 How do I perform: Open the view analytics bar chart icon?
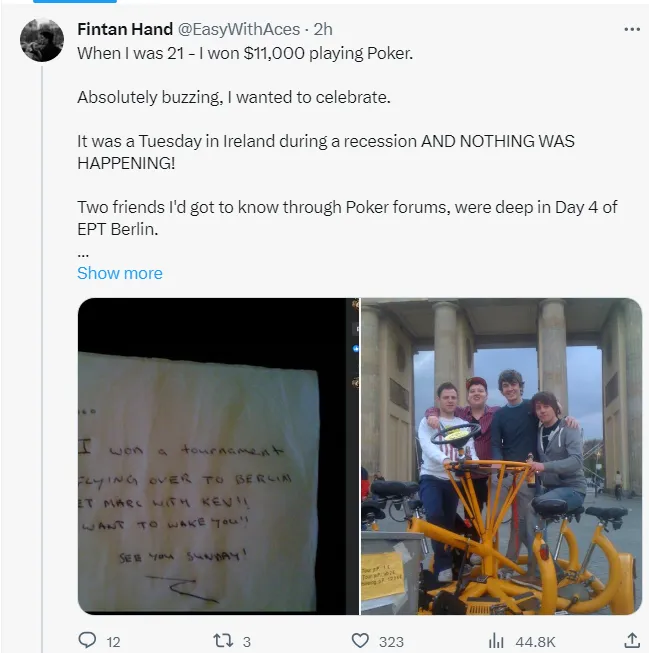coord(495,641)
